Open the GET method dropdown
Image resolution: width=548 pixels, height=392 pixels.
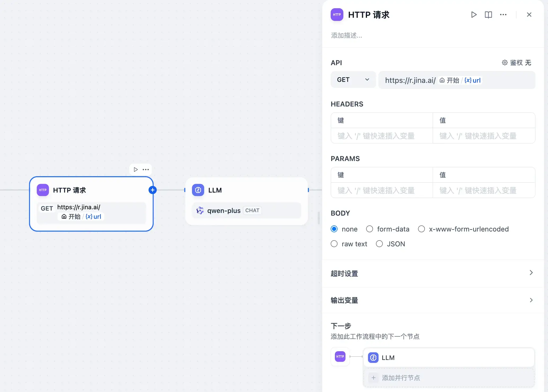point(353,80)
